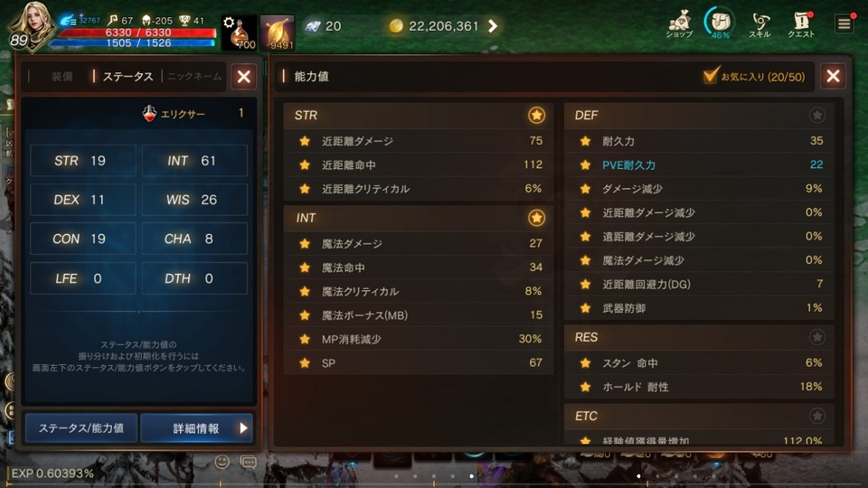Toggle favorite star for 魔法ダメージ
The image size is (868, 488).
coord(305,243)
